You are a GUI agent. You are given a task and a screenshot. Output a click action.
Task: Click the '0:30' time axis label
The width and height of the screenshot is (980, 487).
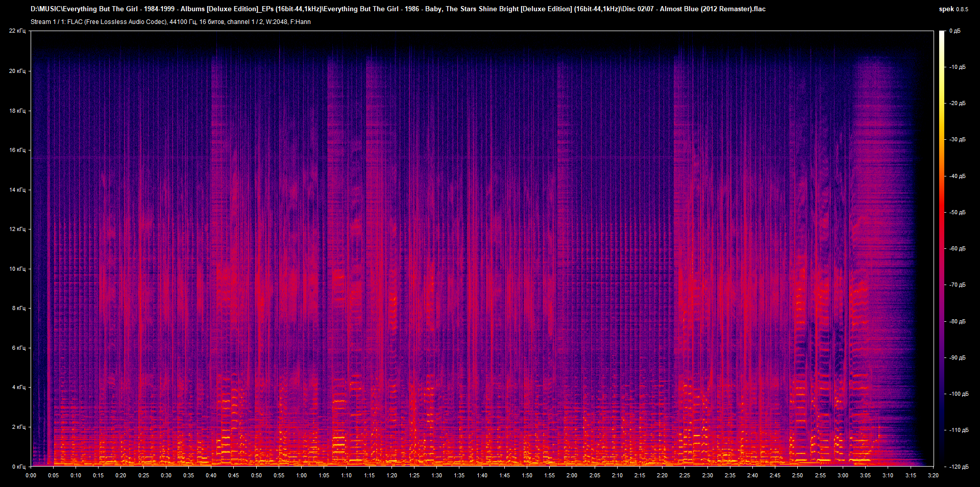(x=166, y=475)
